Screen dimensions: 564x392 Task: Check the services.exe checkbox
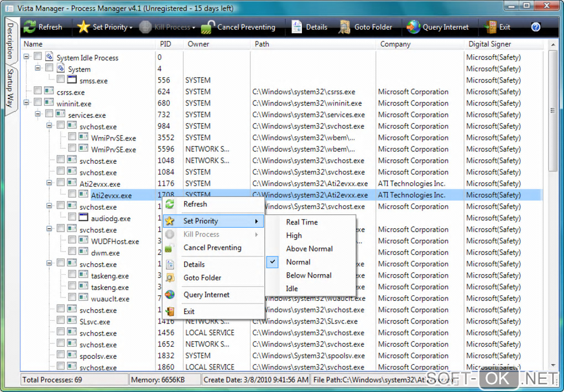(49, 114)
